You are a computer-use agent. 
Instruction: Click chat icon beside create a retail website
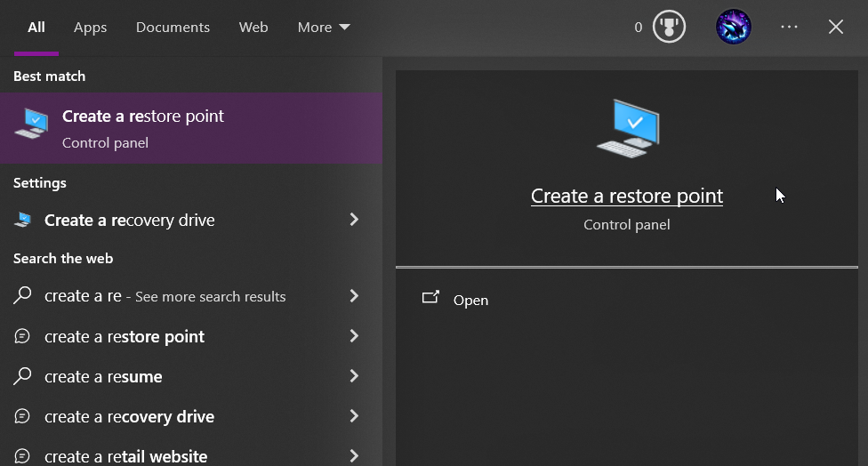coord(22,455)
